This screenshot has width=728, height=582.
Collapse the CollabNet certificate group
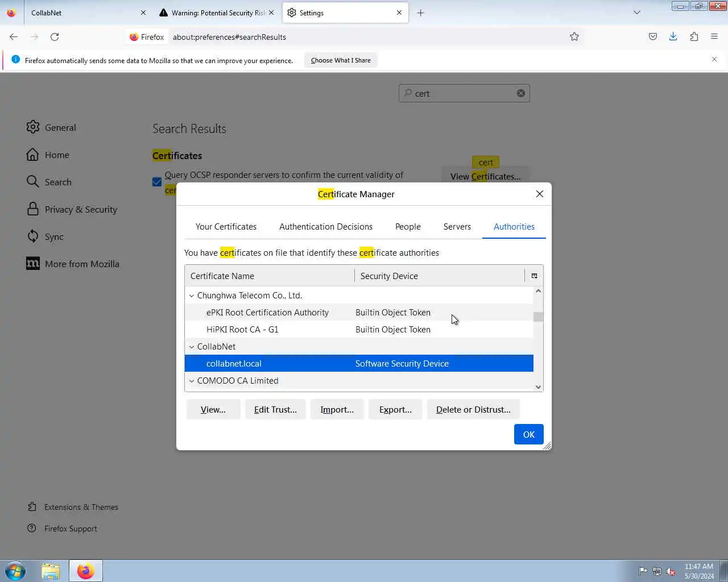(x=192, y=347)
